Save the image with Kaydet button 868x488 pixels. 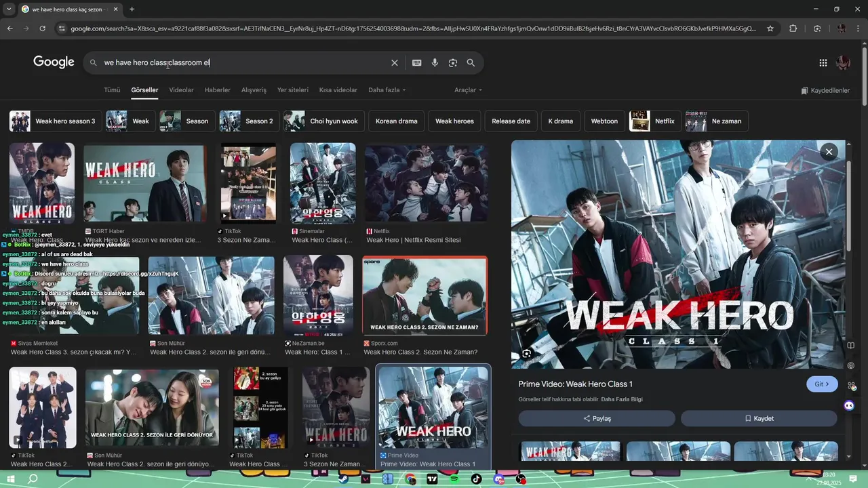point(759,418)
